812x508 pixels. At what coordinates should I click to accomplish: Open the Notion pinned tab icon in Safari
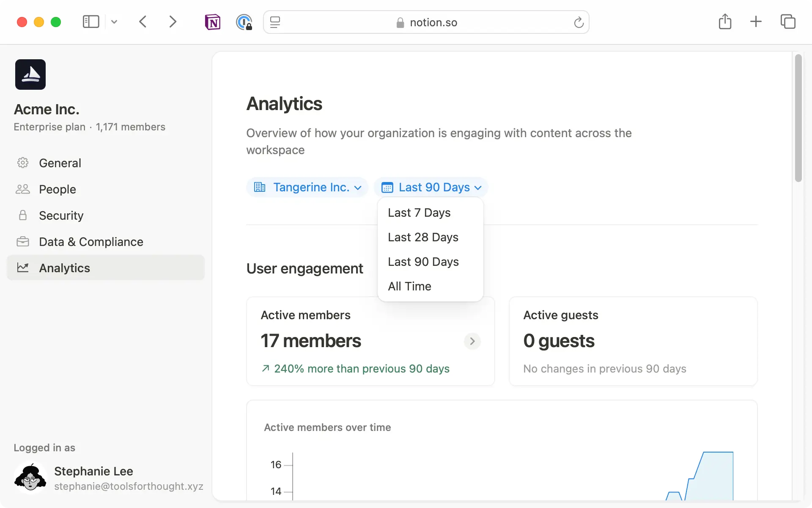click(213, 22)
